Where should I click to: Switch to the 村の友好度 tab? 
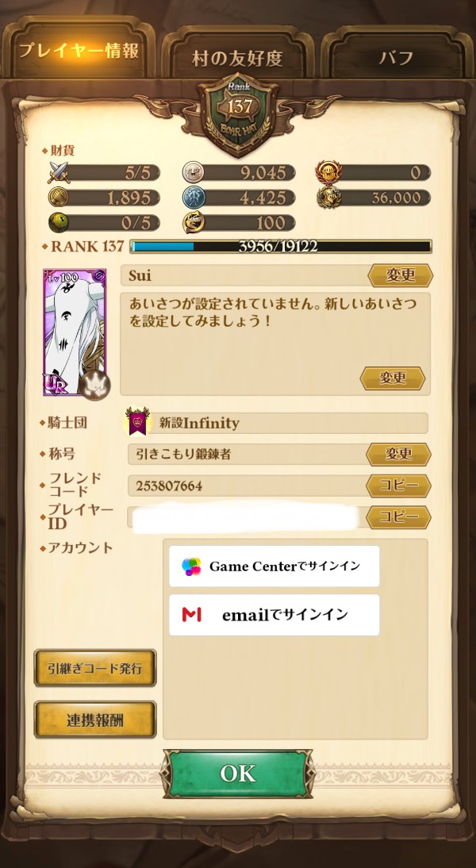coord(237,58)
